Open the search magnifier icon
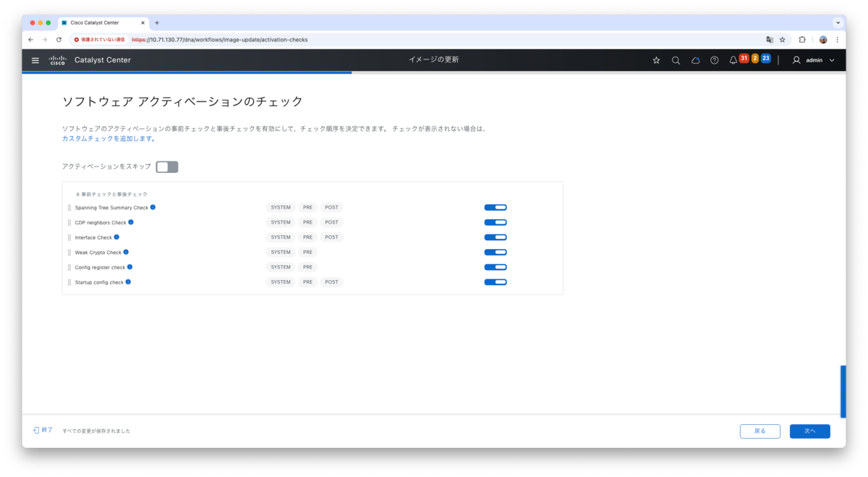Viewport: 868px width, 477px height. pos(676,60)
